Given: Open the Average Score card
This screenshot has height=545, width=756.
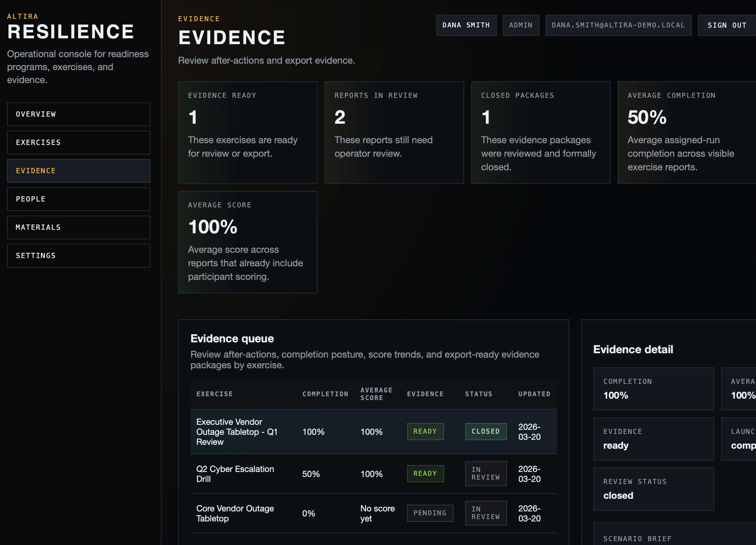Looking at the screenshot, I should [x=248, y=242].
